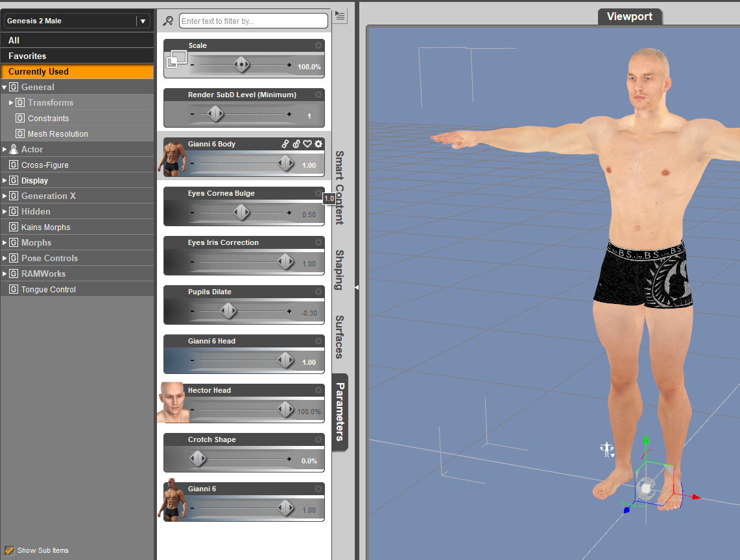Click the Crotch Shape value 0.0%
The height and width of the screenshot is (560, 740).
click(x=309, y=461)
